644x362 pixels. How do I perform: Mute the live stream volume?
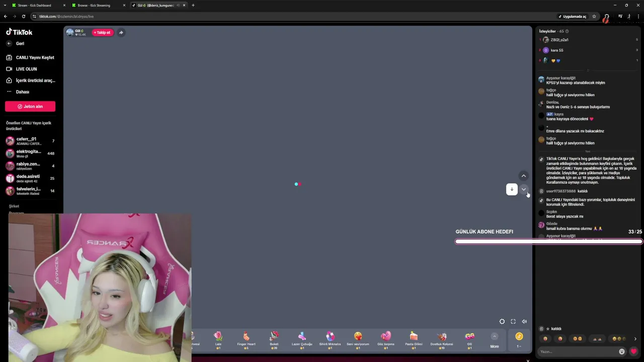point(524,322)
